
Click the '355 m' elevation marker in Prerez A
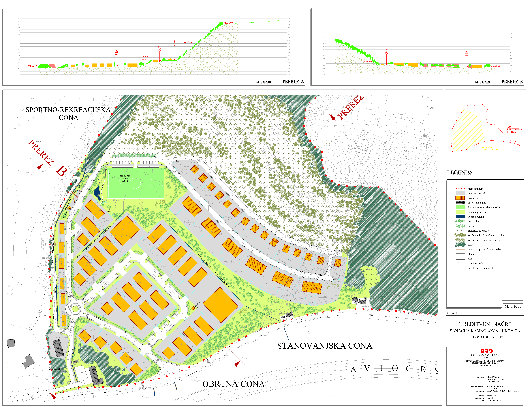click(160, 46)
